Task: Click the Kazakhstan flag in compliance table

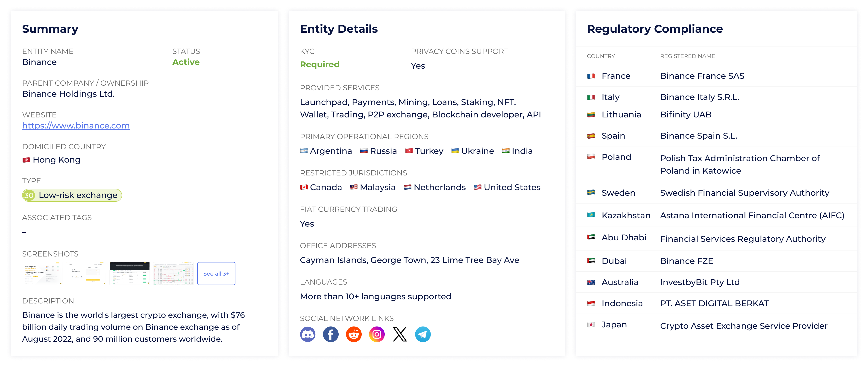Action: coord(591,215)
